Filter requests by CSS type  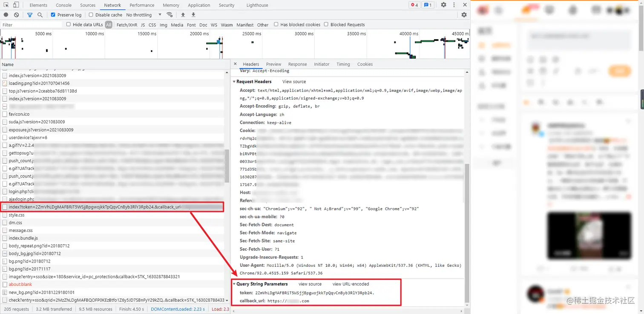[x=152, y=25]
